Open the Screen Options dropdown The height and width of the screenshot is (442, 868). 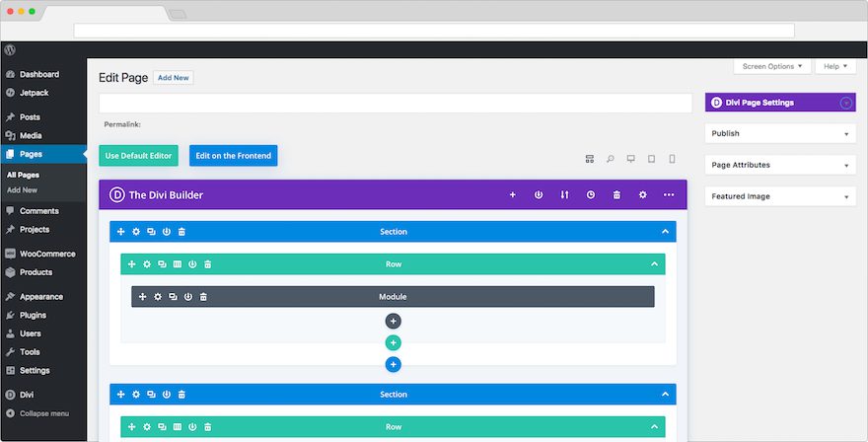pyautogui.click(x=772, y=66)
